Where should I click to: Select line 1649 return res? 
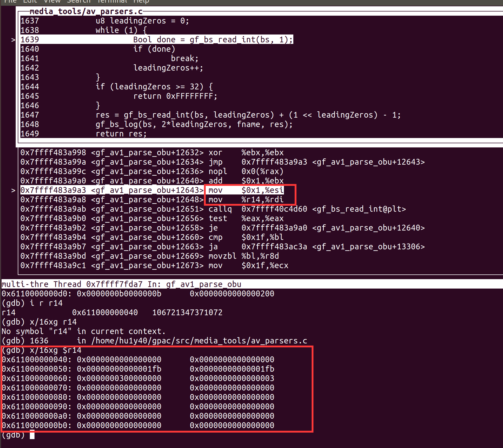[84, 134]
